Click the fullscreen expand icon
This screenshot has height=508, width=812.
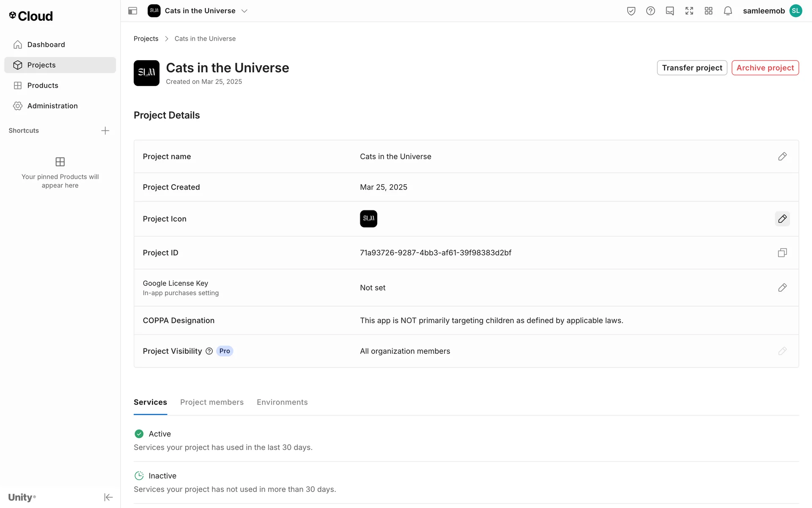(x=689, y=11)
